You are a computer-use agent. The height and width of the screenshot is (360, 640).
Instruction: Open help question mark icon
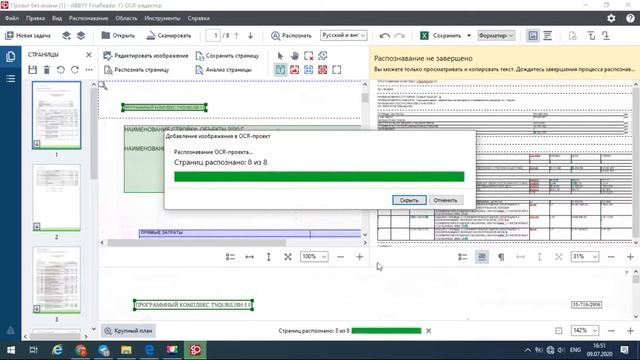[x=630, y=18]
